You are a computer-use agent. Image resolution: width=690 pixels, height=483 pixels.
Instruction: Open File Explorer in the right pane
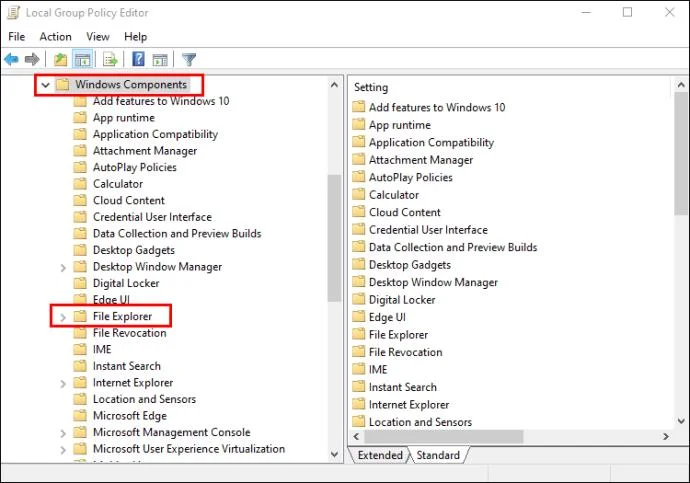point(398,335)
